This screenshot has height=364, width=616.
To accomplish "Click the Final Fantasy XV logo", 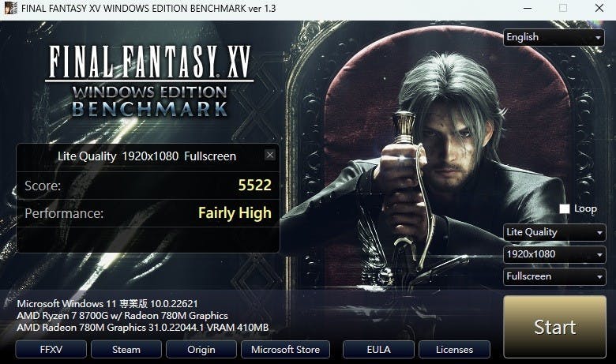I will click(150, 81).
